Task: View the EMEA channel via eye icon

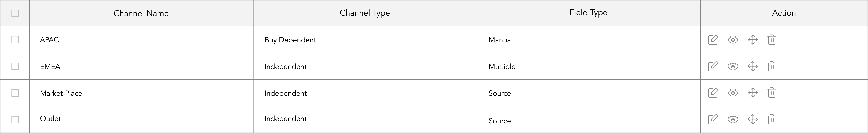Action: (x=733, y=66)
